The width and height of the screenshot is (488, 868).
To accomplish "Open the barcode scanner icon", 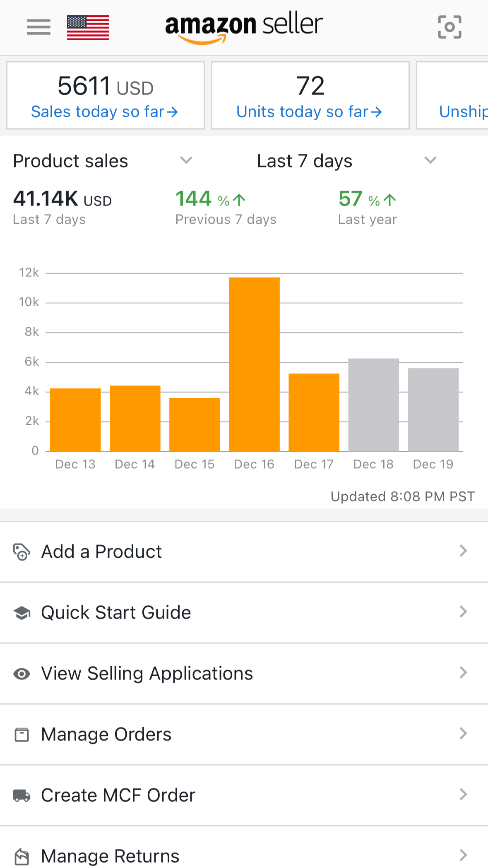I will pos(450,27).
